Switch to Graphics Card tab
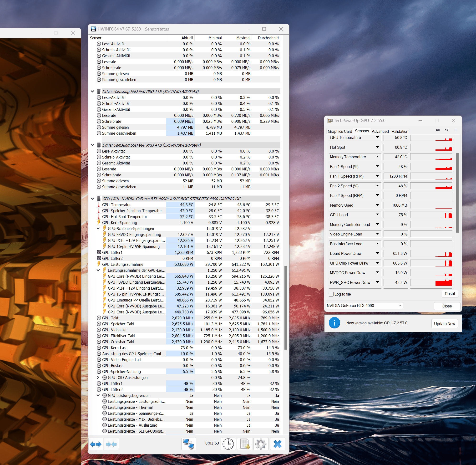The height and width of the screenshot is (465, 476). [339, 131]
